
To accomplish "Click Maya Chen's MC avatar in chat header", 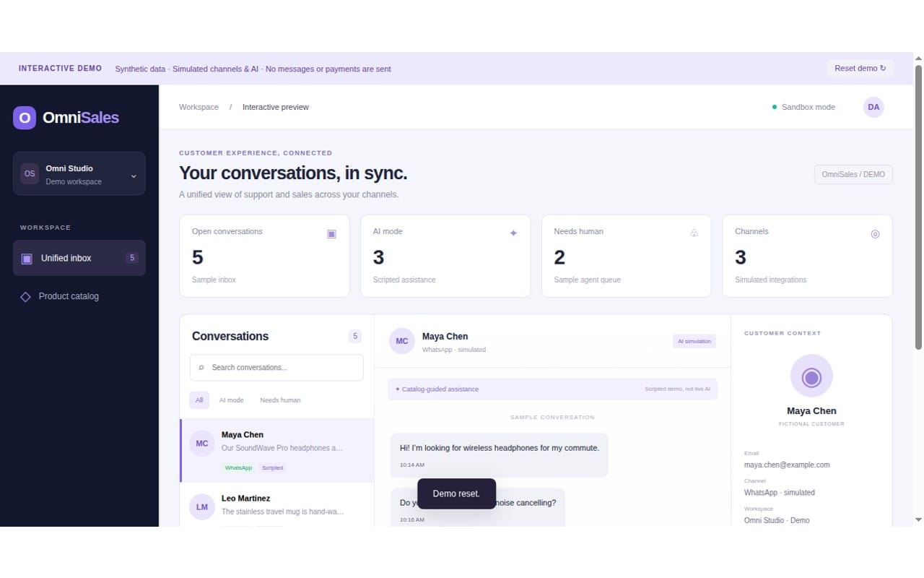I will click(402, 341).
